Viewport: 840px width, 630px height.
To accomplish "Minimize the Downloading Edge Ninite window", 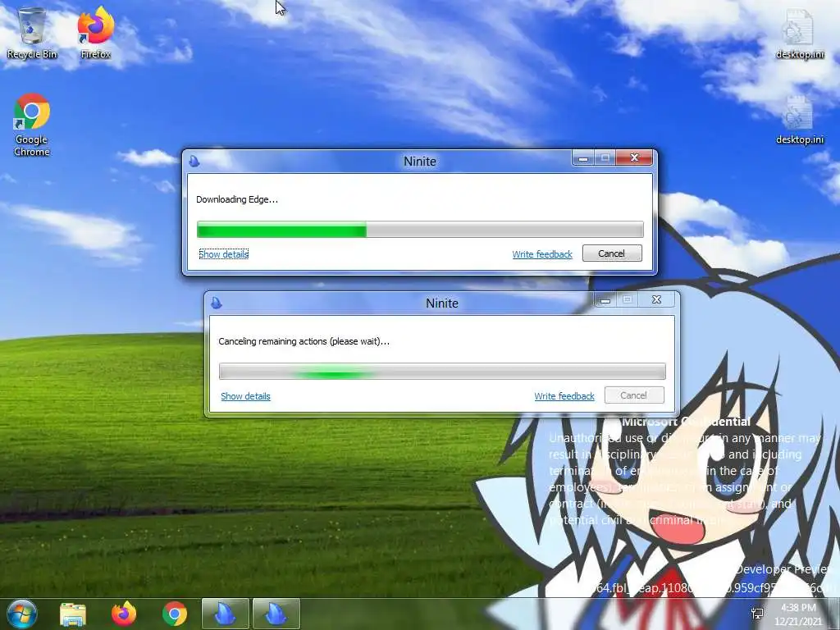I will click(583, 158).
